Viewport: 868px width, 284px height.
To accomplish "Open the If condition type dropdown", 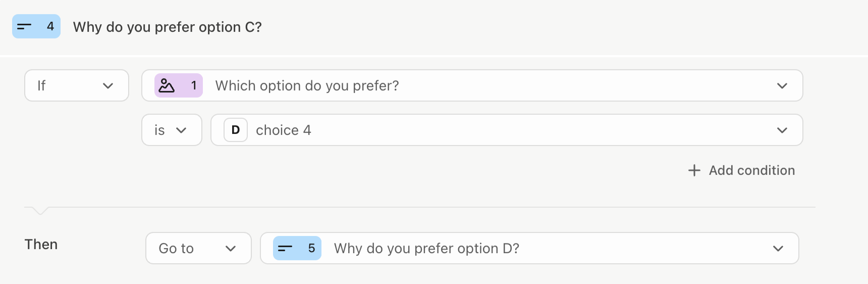I will point(77,85).
